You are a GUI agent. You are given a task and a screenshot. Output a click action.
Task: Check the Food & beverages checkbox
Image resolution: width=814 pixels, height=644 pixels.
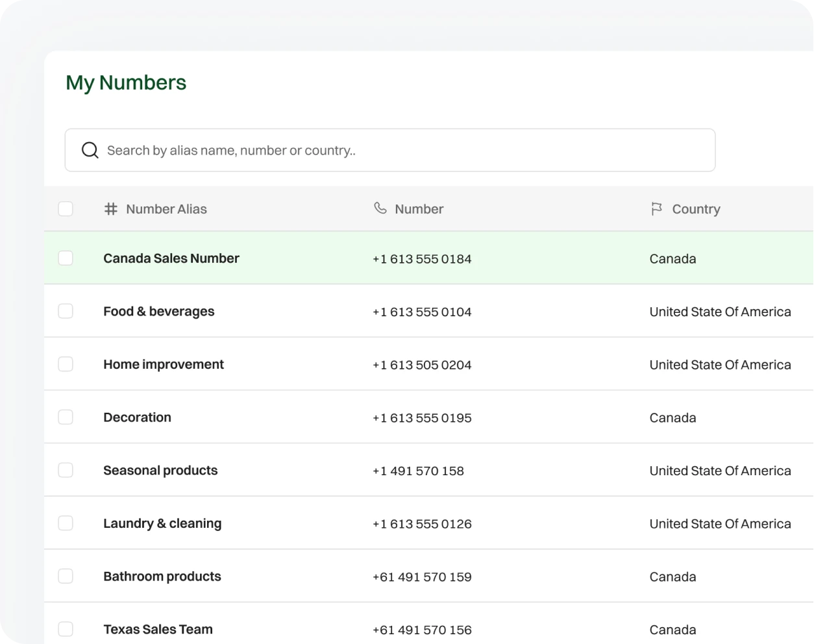coord(66,311)
